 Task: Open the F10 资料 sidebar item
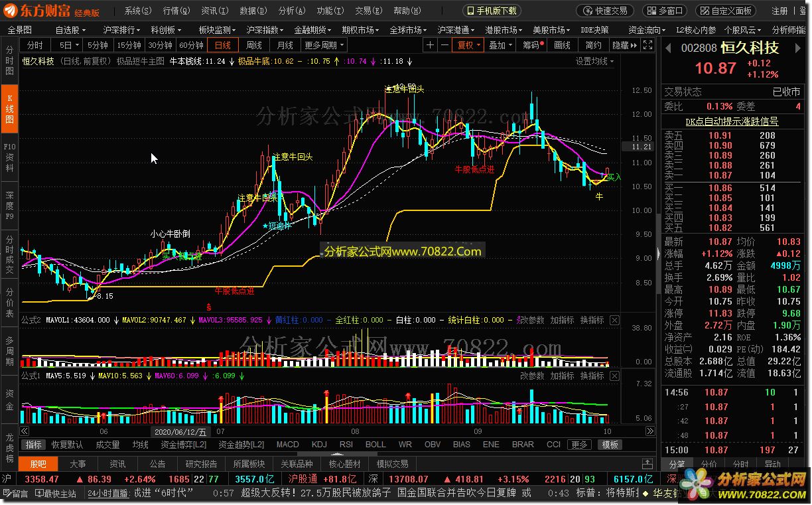[x=9, y=157]
